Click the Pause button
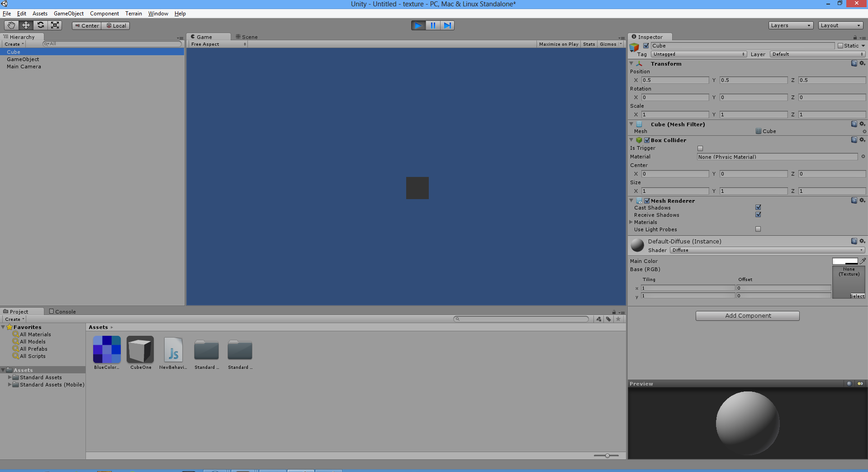This screenshot has width=868, height=472. [433, 25]
